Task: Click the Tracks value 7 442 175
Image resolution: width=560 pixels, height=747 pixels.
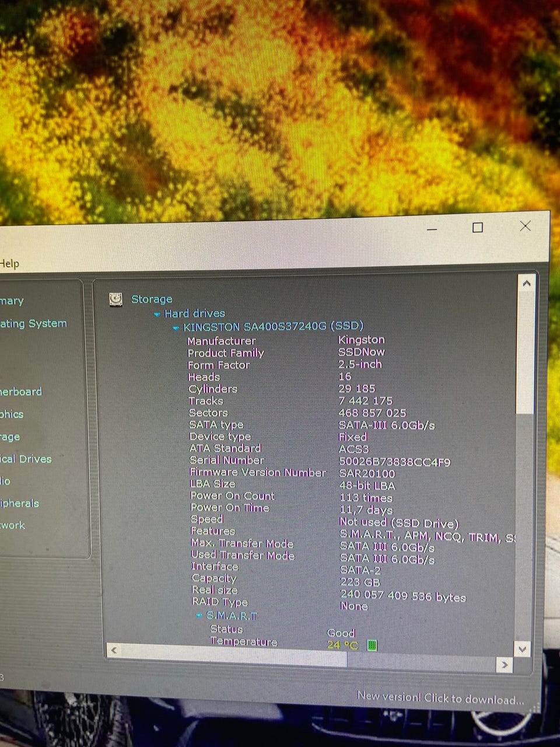Action: [366, 401]
